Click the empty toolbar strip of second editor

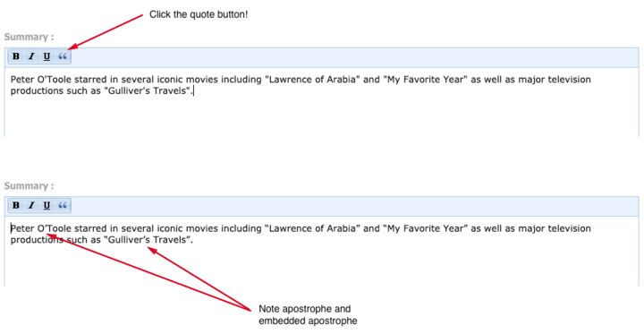click(x=355, y=206)
